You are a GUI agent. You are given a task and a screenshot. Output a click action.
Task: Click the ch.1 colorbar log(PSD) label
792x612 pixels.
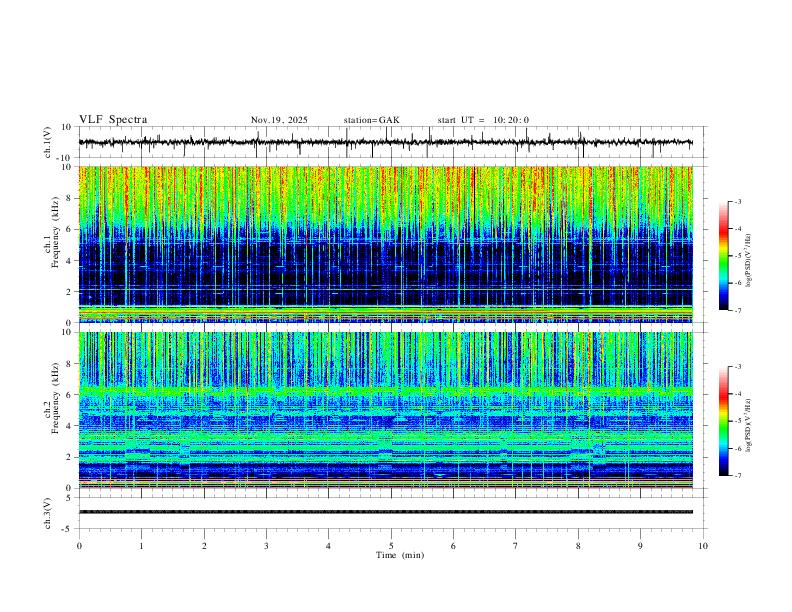[x=749, y=261]
